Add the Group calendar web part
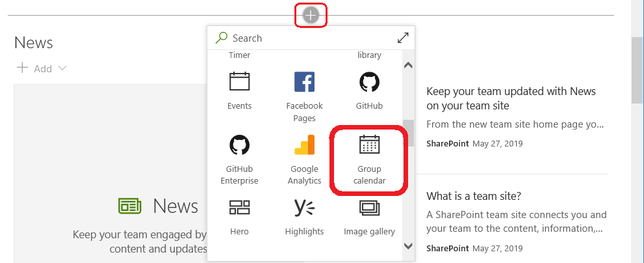The width and height of the screenshot is (644, 263). click(369, 159)
